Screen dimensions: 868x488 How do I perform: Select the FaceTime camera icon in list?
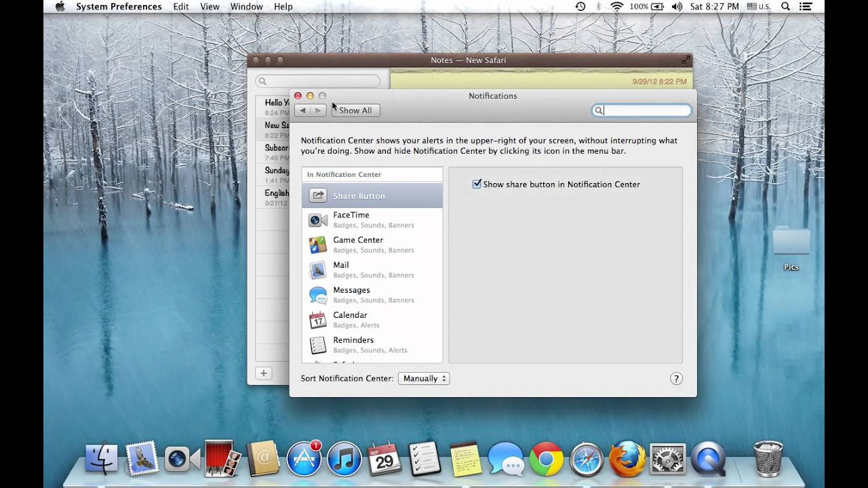click(318, 220)
